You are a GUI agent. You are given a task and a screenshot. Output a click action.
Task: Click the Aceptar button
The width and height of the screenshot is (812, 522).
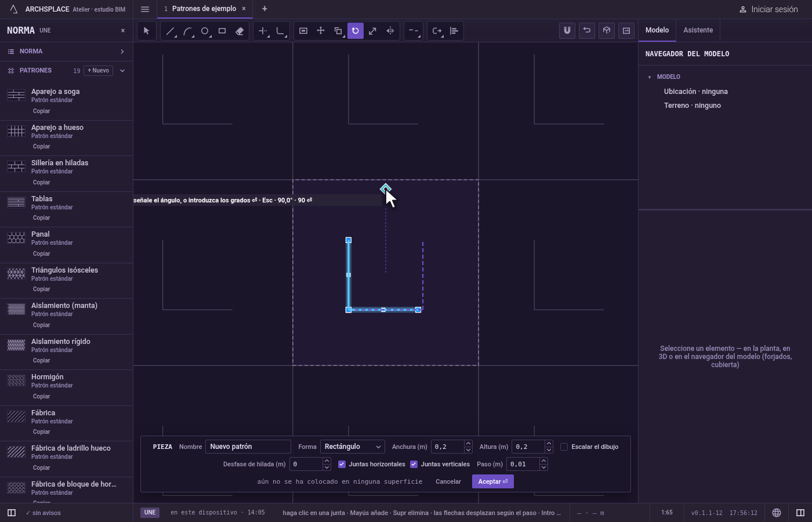493,481
